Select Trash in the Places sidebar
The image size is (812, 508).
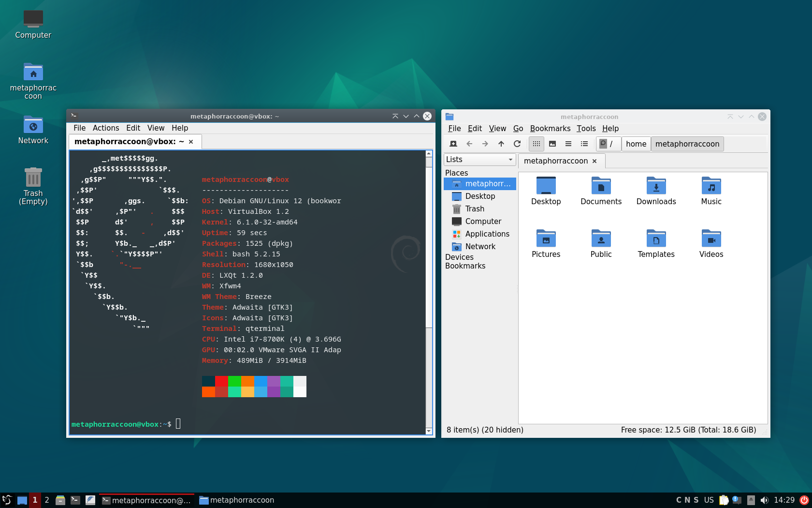(480, 209)
